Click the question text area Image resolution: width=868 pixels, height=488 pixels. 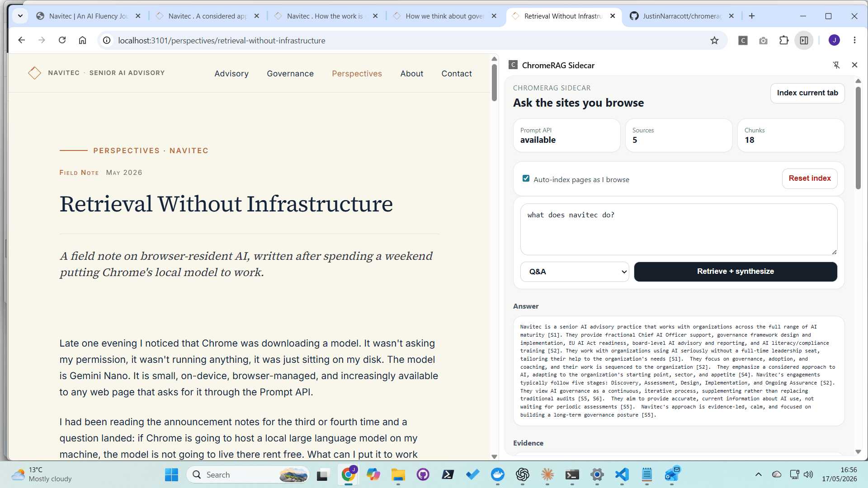(679, 229)
